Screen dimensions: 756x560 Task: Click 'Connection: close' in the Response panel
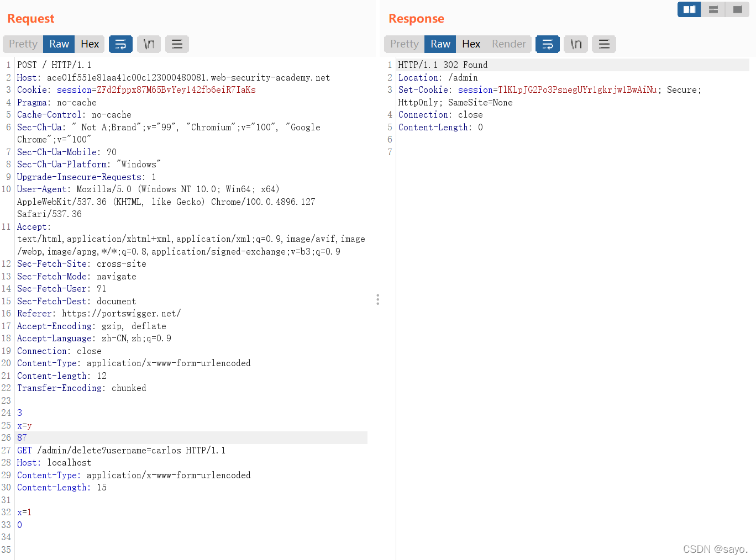[x=440, y=115]
